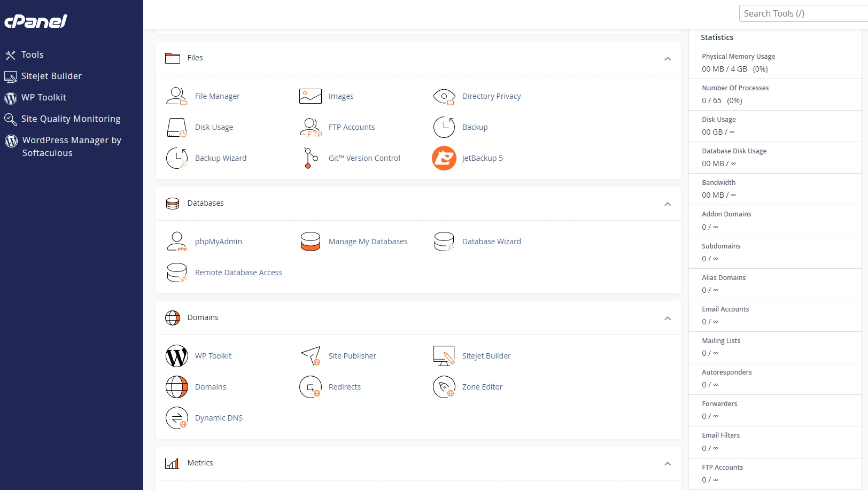This screenshot has width=868, height=490.
Task: Open the Remote Database Access icon
Action: 176,273
